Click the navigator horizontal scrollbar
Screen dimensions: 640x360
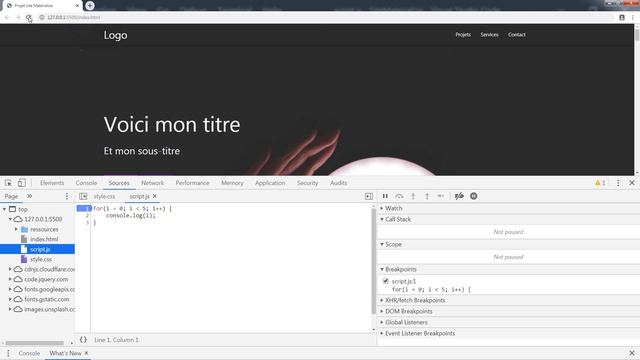pos(35,343)
